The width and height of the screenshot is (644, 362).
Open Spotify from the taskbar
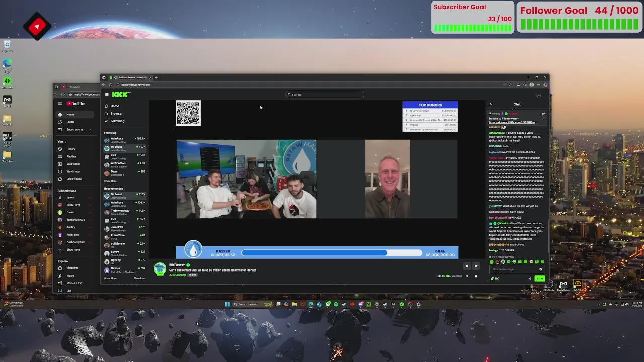point(336,304)
